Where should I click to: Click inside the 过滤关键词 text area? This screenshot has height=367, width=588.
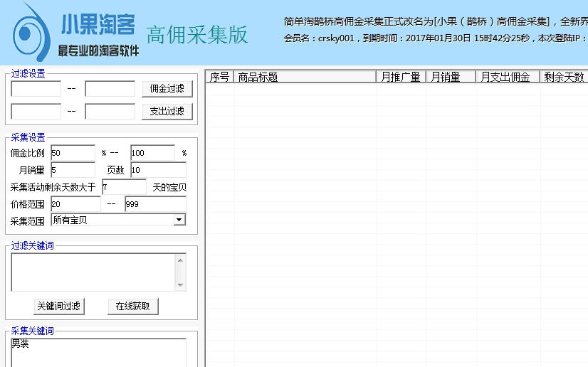[x=93, y=272]
